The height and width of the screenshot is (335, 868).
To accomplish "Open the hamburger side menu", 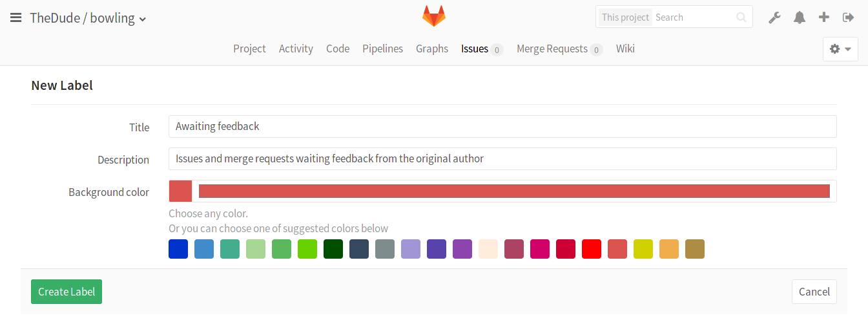I will [16, 18].
